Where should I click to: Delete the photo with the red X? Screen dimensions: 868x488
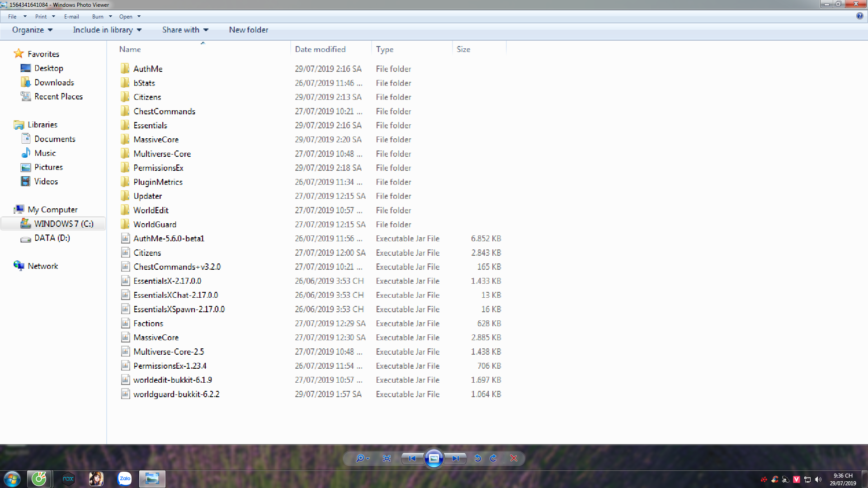514,458
